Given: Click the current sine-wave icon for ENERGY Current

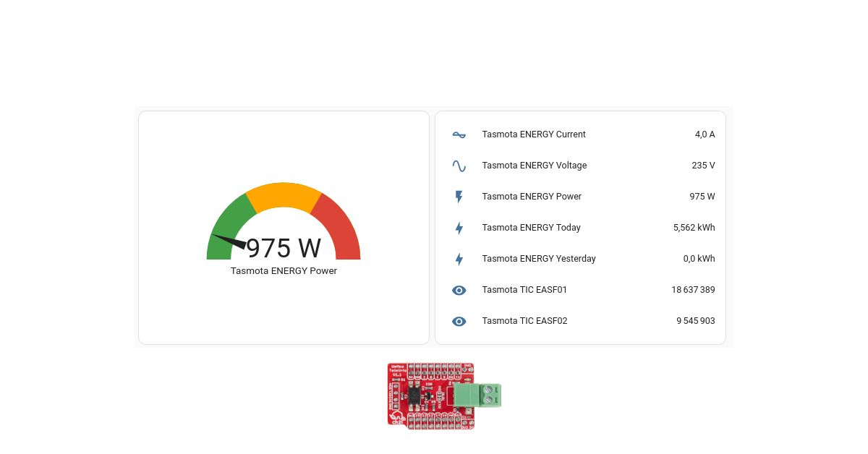Looking at the screenshot, I should coord(459,134).
